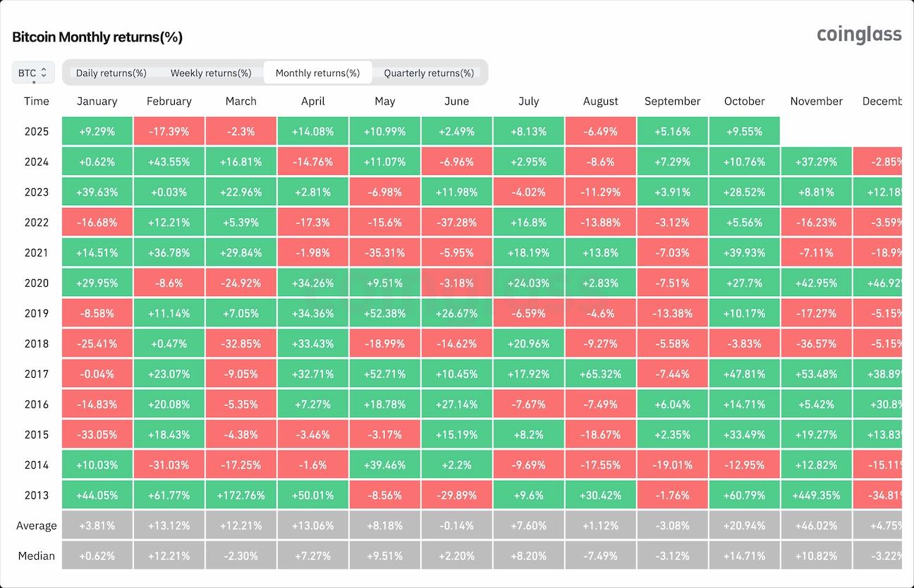Switch to Weekly returns(%) tab
Image resolution: width=914 pixels, height=588 pixels.
[211, 73]
